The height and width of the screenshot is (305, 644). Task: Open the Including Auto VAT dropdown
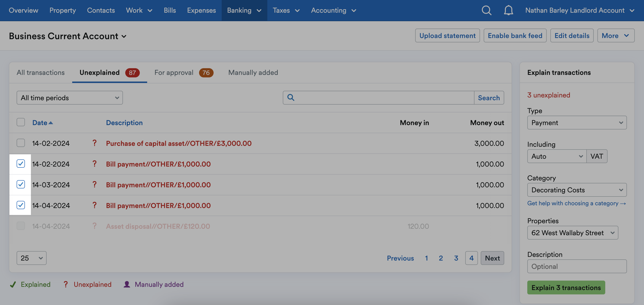pyautogui.click(x=557, y=156)
